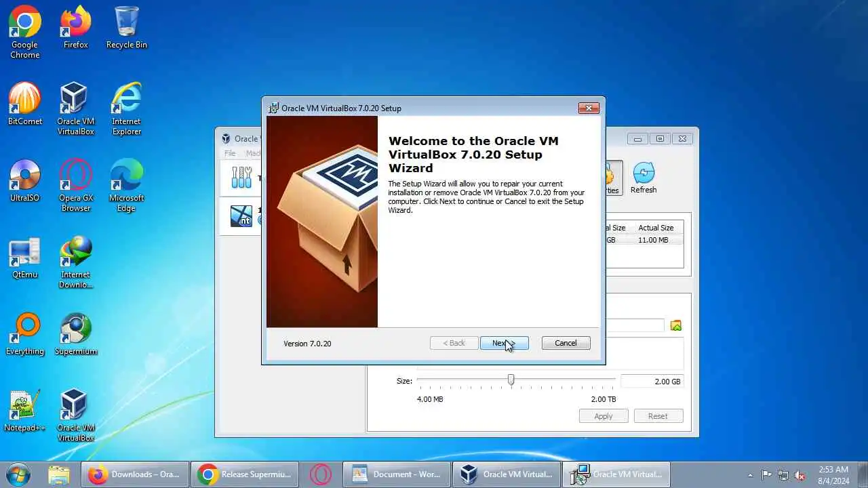Viewport: 868px width, 488px height.
Task: Minimize the VirtualBox Manager window
Action: [637, 139]
